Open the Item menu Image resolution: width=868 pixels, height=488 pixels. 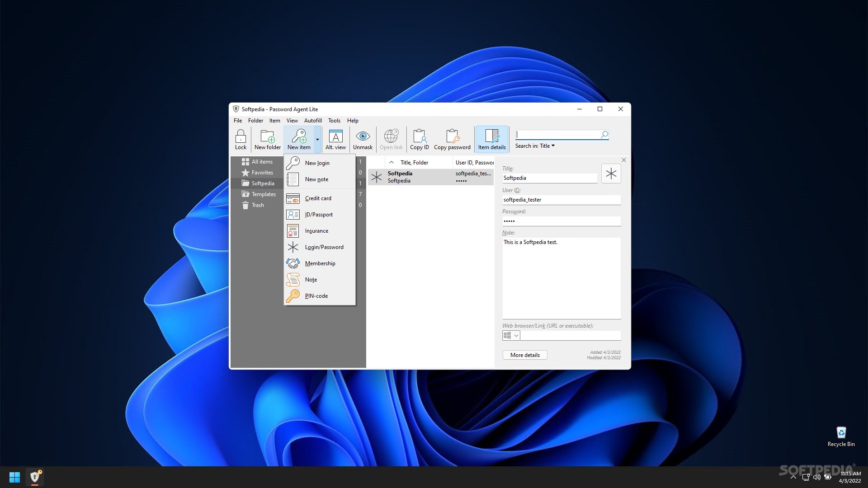pos(274,121)
